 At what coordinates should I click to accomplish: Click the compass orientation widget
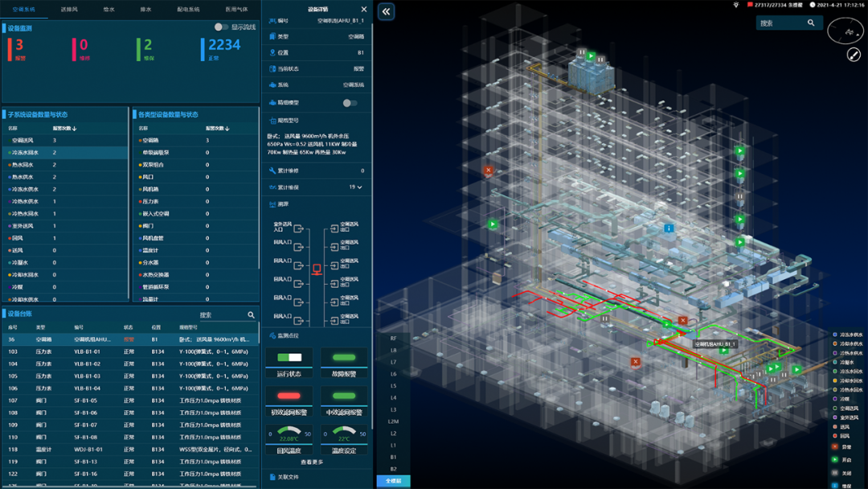coord(845,31)
